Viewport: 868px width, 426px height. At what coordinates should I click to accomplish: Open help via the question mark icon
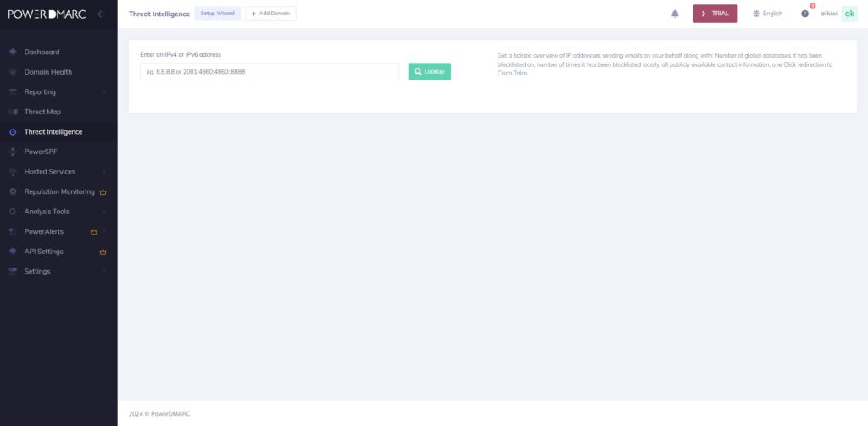(805, 14)
